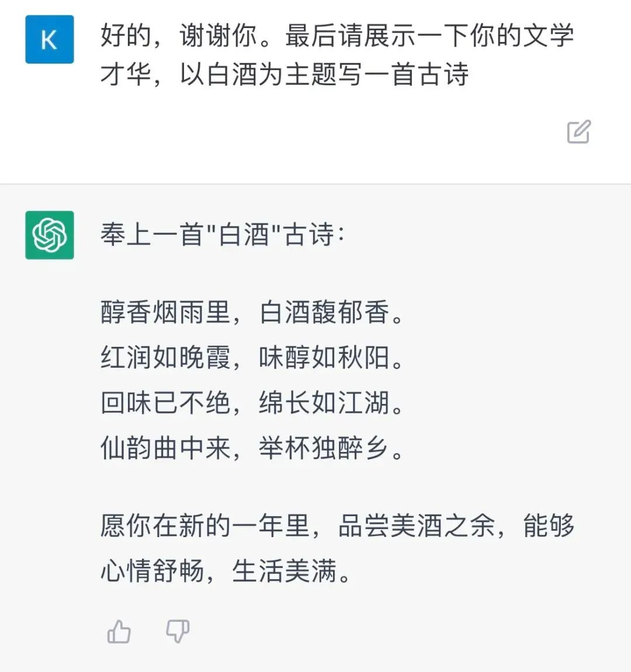Click the user message line starting 才华

click(284, 75)
